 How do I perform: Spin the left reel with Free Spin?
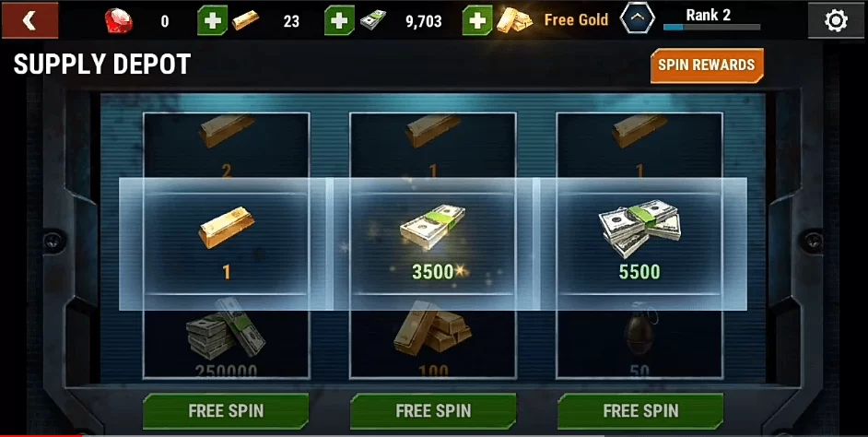tap(226, 411)
